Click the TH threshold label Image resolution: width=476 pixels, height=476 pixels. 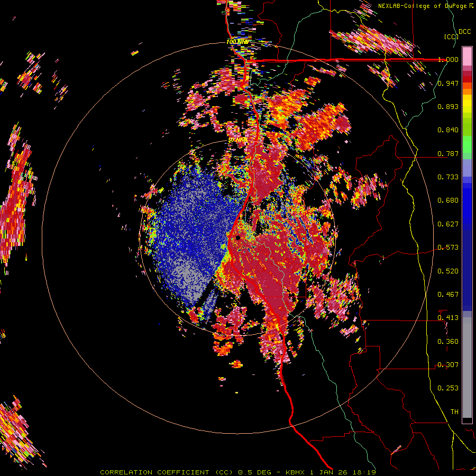point(454,412)
